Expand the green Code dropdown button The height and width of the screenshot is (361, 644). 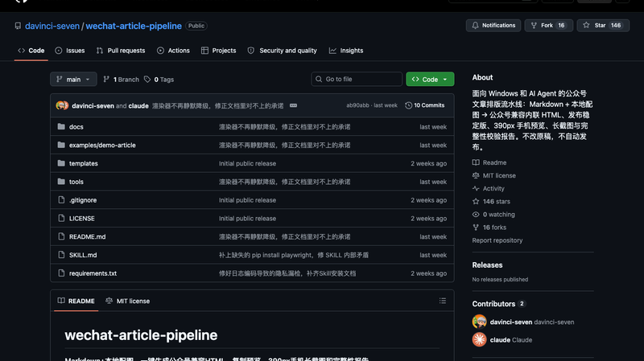point(430,79)
